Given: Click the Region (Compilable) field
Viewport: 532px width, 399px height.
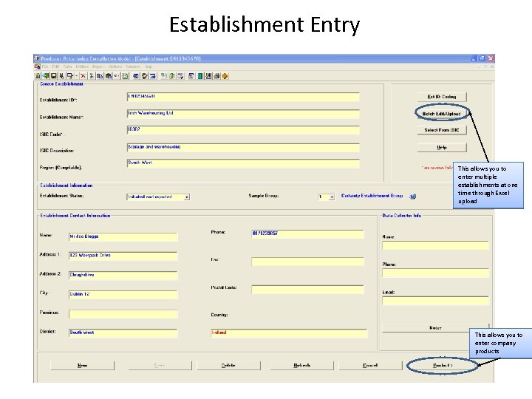Looking at the screenshot, I should pos(243,163).
